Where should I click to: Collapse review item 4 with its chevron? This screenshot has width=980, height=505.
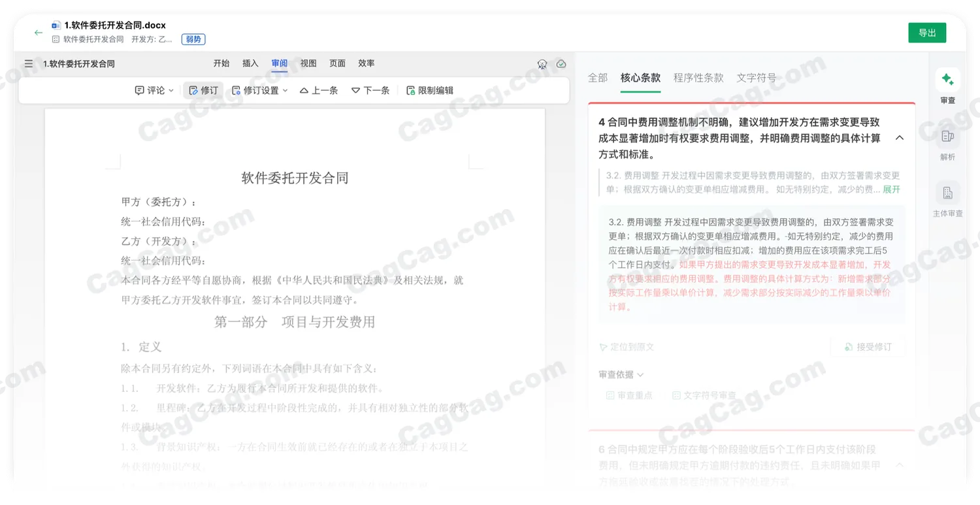coord(900,138)
